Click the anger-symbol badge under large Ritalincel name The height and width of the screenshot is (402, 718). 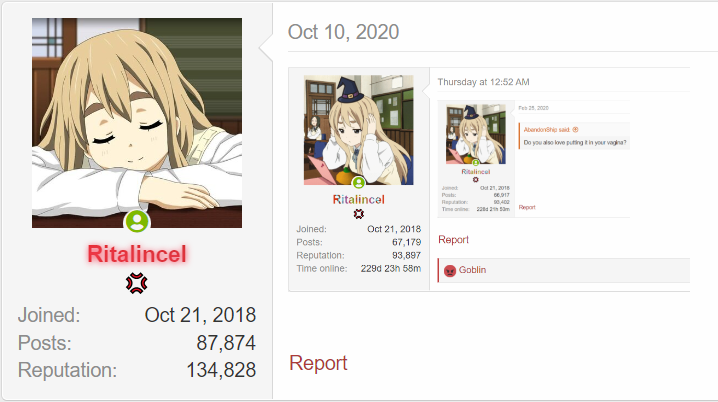click(x=136, y=283)
